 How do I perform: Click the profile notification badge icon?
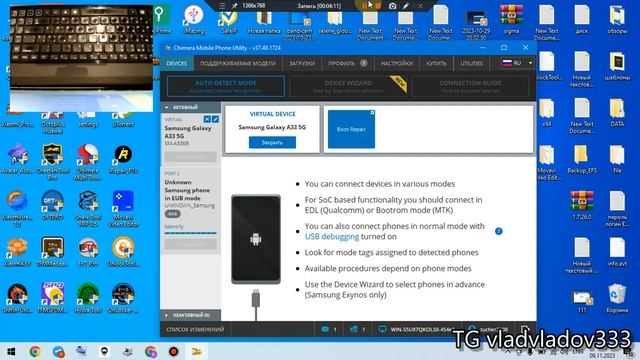tap(364, 63)
